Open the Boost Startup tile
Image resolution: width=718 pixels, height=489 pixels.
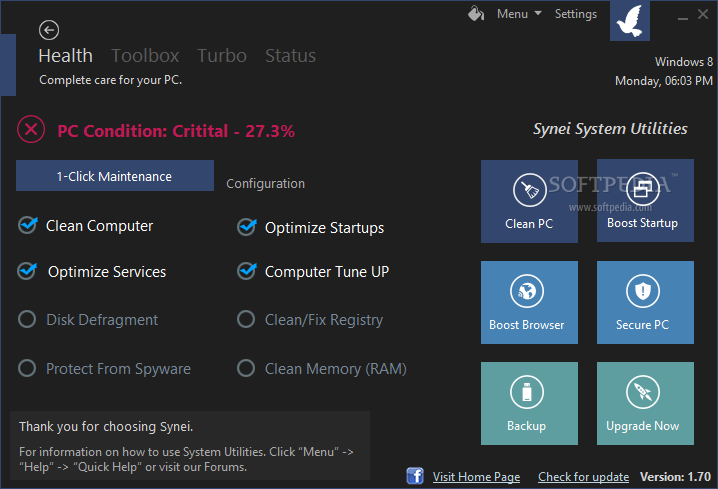(645, 201)
